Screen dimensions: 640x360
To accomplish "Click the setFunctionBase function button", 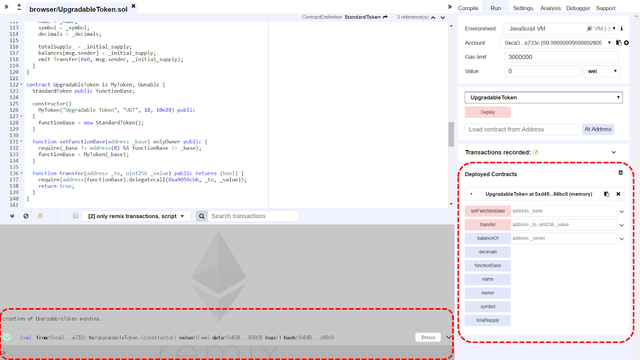I will click(x=488, y=211).
